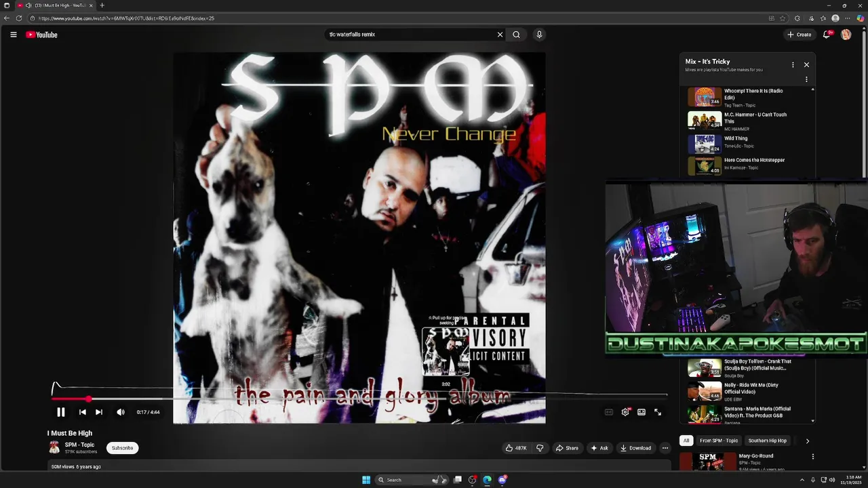Like the video with 487K likes

515,448
